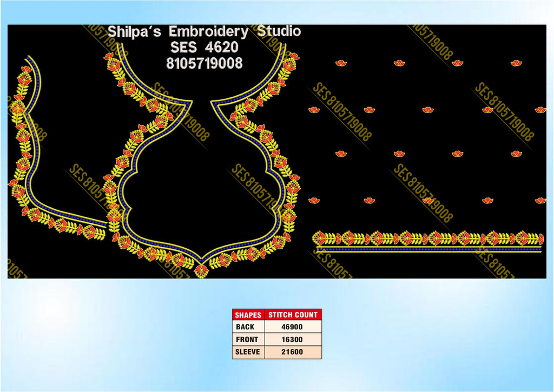Click the 'Shilpa's Embroidery Studio' title text
This screenshot has height=392, width=554.
pyautogui.click(x=204, y=31)
